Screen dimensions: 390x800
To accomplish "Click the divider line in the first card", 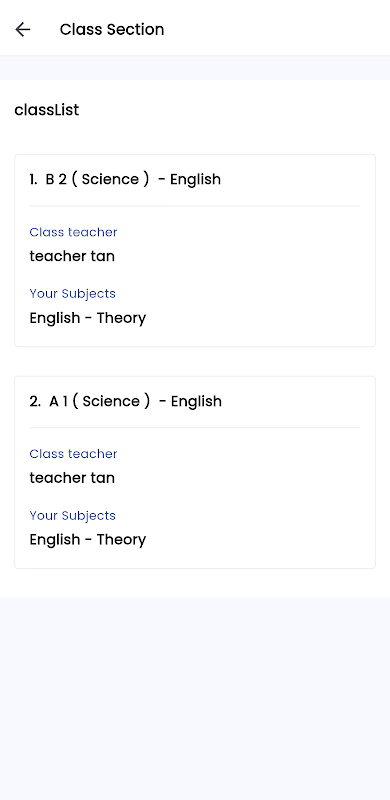I will 195,206.
